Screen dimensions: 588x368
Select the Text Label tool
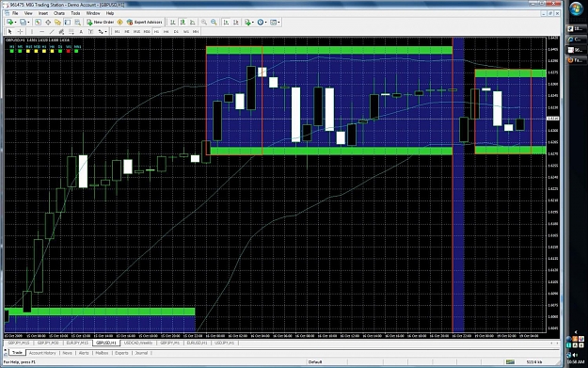(90, 31)
